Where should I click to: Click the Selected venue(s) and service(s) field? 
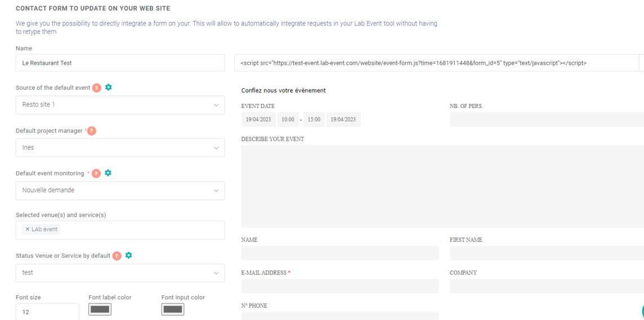coord(120,230)
